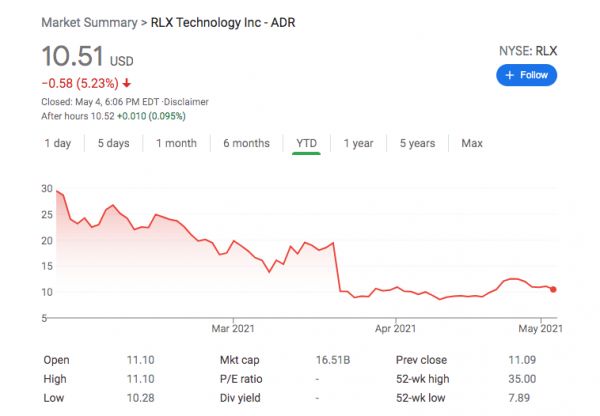Select the YTD tab
The height and width of the screenshot is (416, 600).
(306, 143)
